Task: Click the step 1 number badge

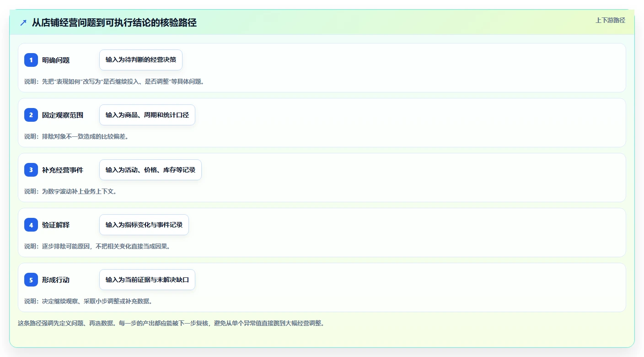Action: 31,60
